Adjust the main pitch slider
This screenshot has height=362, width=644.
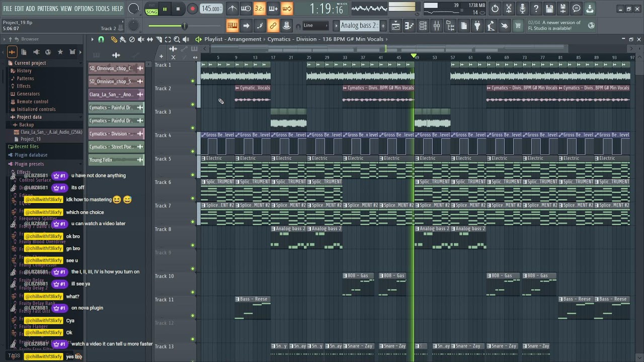coord(133,26)
